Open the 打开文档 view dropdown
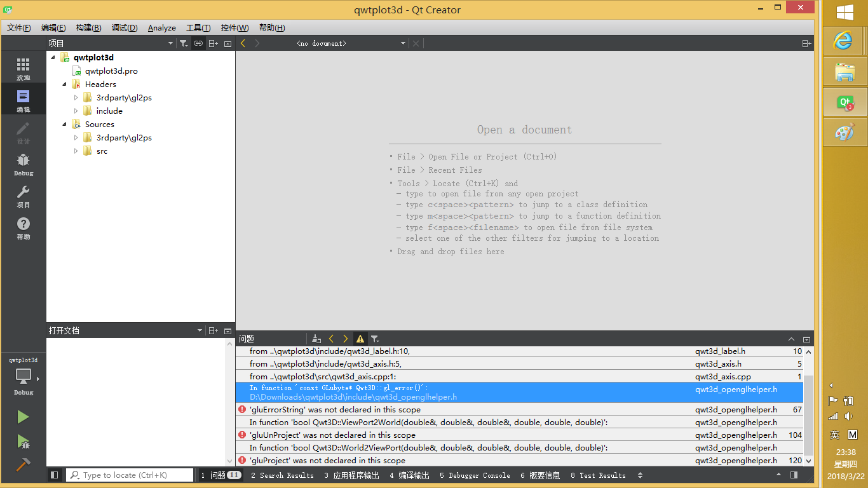Viewport: 868px width, 488px height. pos(126,330)
